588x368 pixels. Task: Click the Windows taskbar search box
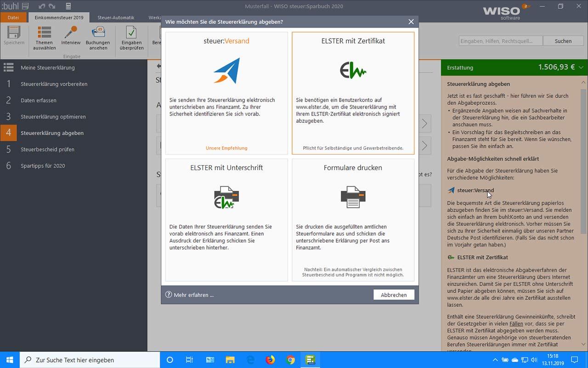point(90,360)
